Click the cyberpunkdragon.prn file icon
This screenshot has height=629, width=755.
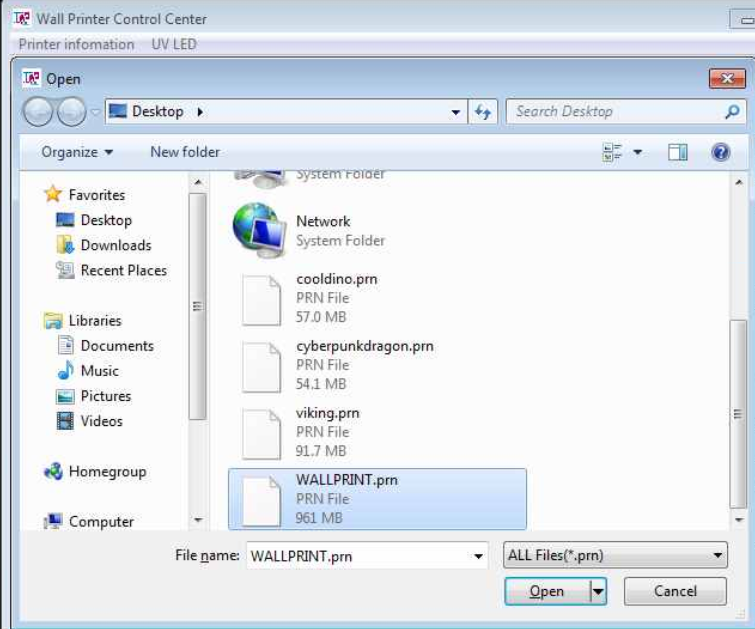(x=261, y=367)
